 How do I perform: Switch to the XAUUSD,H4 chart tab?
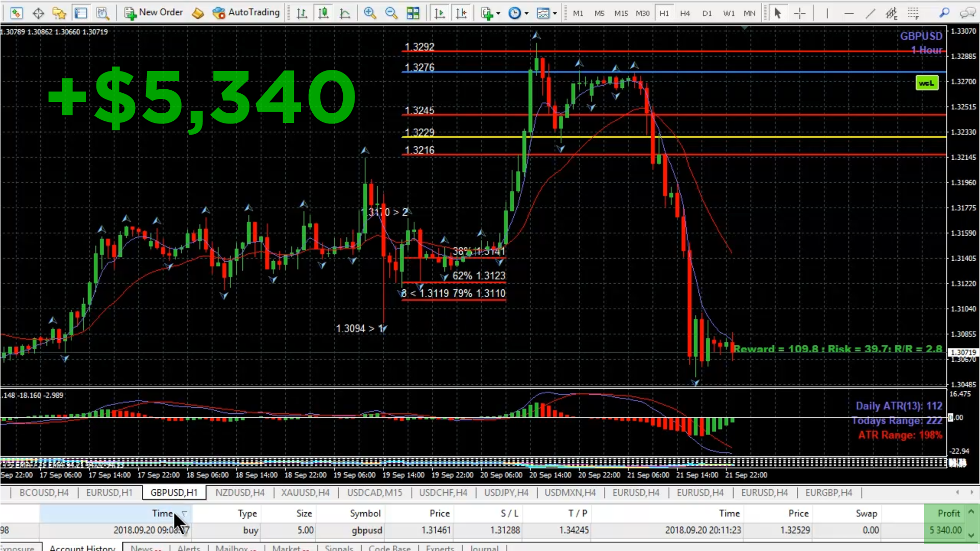306,492
